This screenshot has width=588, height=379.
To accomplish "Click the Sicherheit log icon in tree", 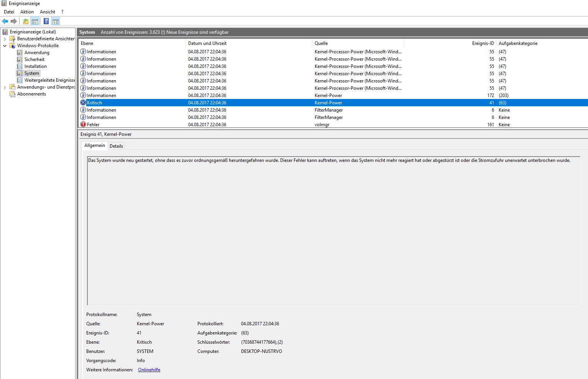I will click(20, 59).
